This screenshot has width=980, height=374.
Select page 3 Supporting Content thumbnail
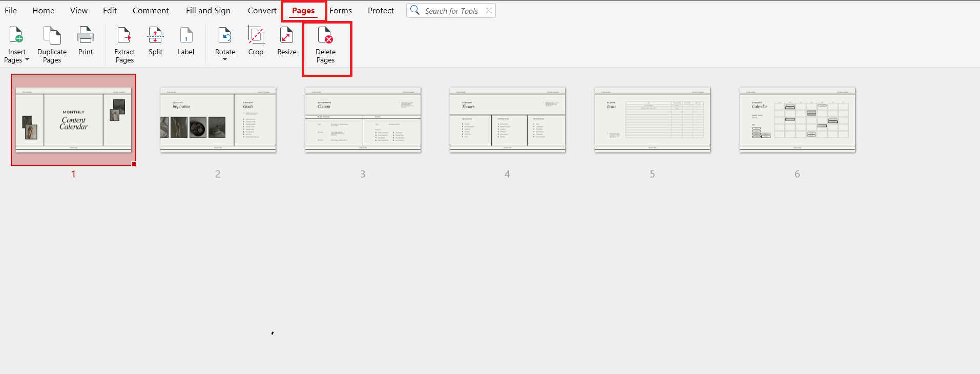pyautogui.click(x=363, y=120)
